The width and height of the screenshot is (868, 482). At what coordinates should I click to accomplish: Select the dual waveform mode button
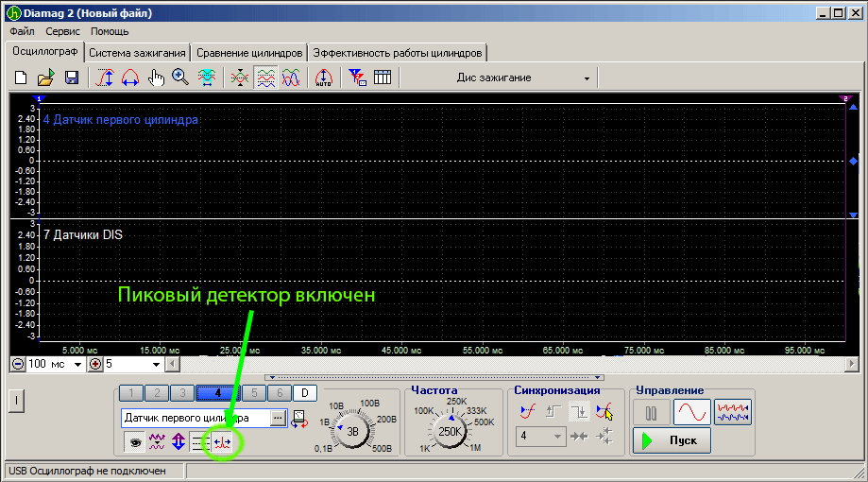733,413
